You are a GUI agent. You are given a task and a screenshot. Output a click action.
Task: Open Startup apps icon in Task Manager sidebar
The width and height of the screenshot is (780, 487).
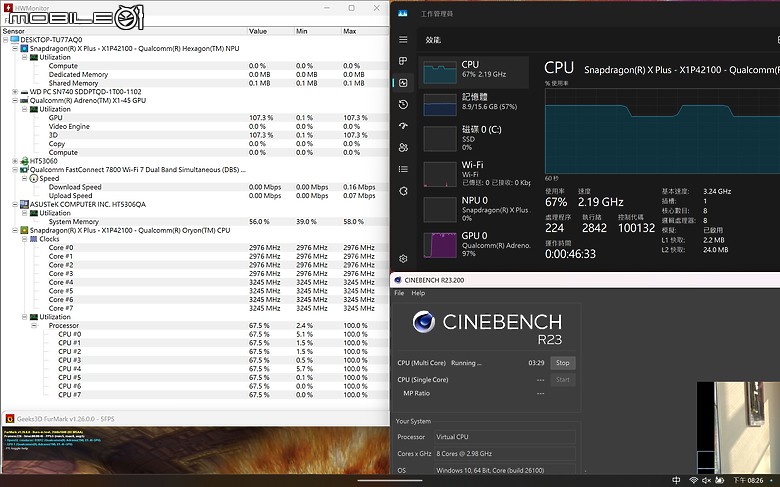tap(403, 126)
